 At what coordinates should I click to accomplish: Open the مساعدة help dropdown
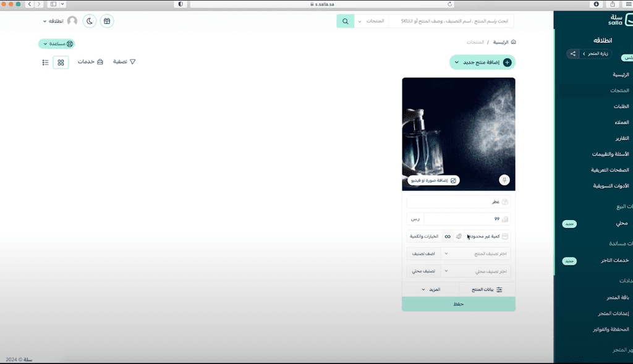(57, 44)
